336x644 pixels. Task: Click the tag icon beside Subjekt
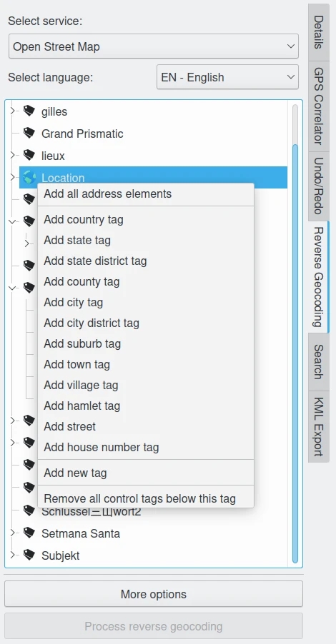[29, 555]
